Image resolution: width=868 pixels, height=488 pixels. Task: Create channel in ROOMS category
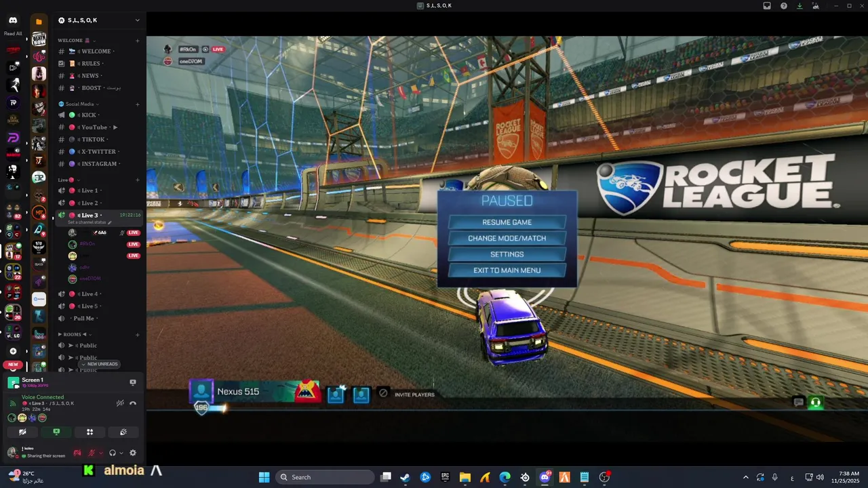pos(137,335)
